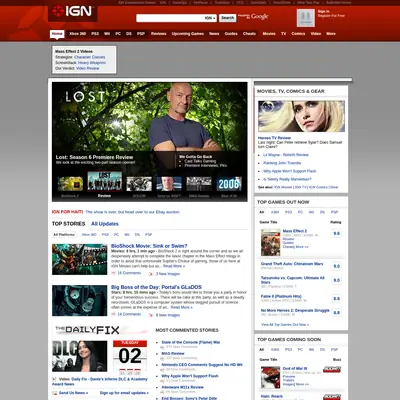Image resolution: width=400 pixels, height=400 pixels.
Task: Open the Movies navigation item
Action: click(x=269, y=34)
